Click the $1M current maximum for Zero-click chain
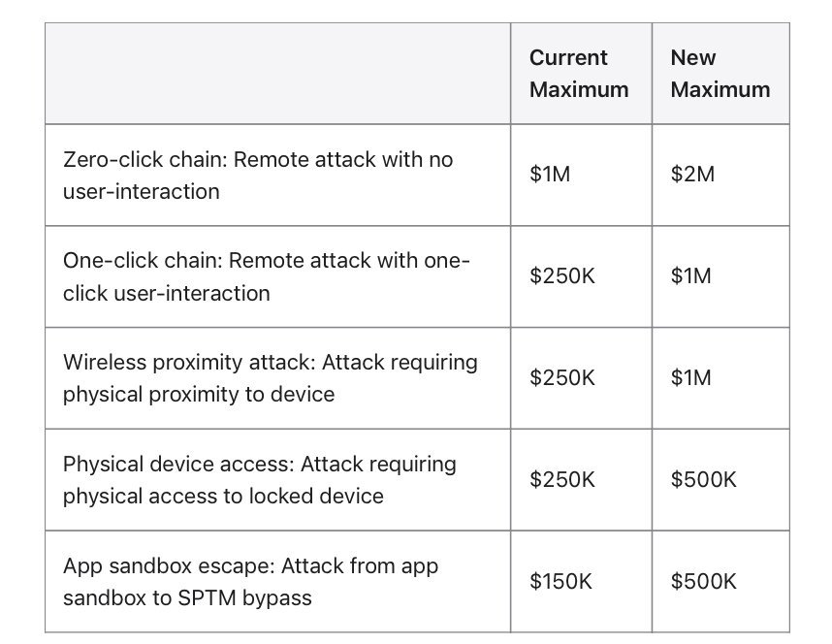Screen dimensions: 832x644 click(551, 176)
